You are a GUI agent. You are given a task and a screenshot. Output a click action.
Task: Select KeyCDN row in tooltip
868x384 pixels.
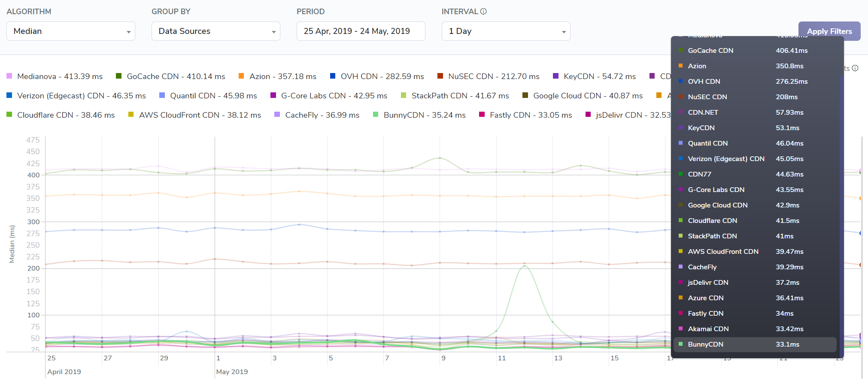pyautogui.click(x=755, y=128)
